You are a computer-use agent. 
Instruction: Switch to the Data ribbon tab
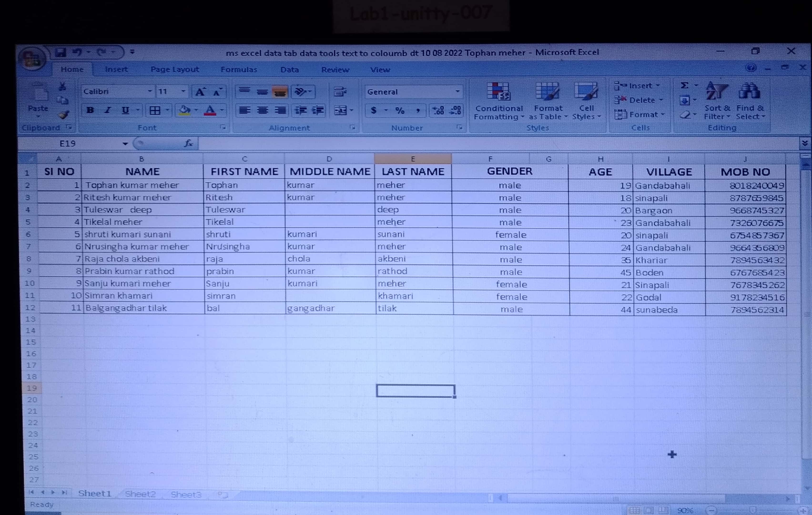pyautogui.click(x=289, y=70)
